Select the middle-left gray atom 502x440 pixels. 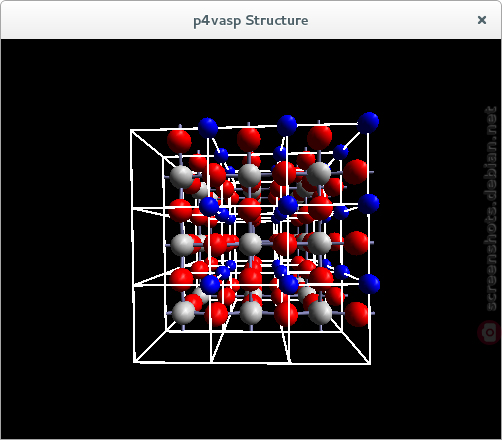coord(182,245)
